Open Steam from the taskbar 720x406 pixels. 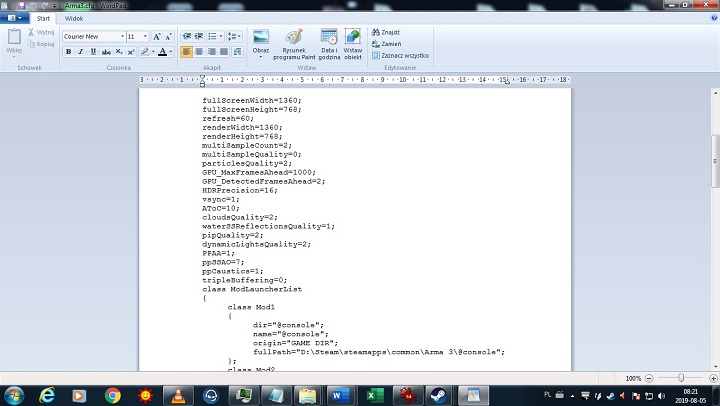[x=438, y=395]
